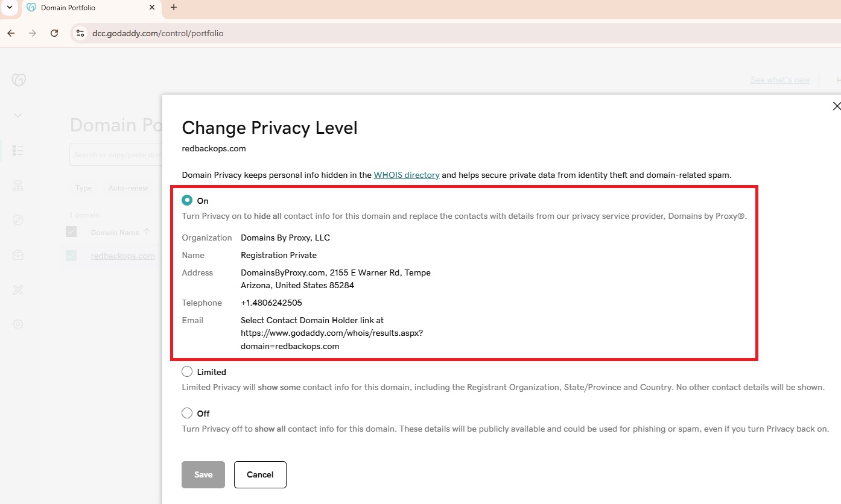Click the Registration Private name value
The width and height of the screenshot is (841, 504).
(x=279, y=255)
